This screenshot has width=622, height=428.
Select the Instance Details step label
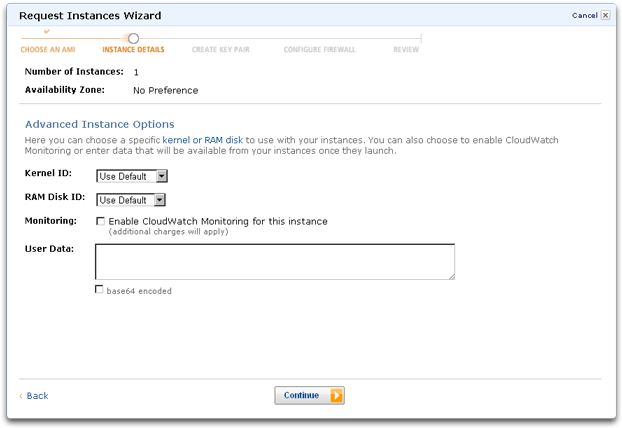point(133,50)
